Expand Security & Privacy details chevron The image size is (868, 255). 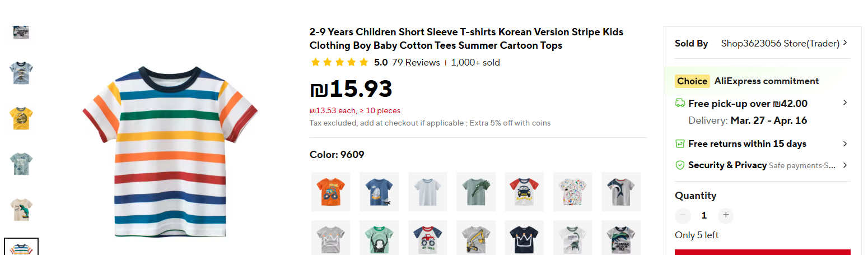[x=845, y=165]
